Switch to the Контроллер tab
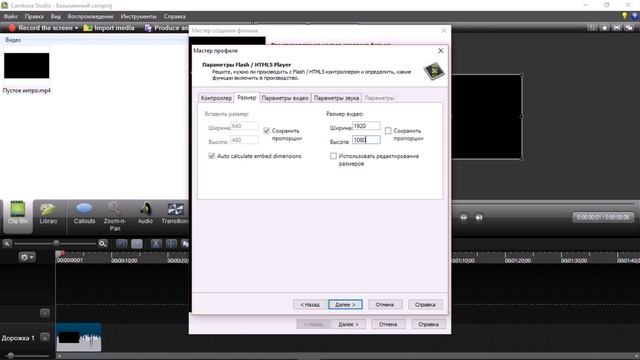Screen dimensions: 640x360 coord(216,98)
